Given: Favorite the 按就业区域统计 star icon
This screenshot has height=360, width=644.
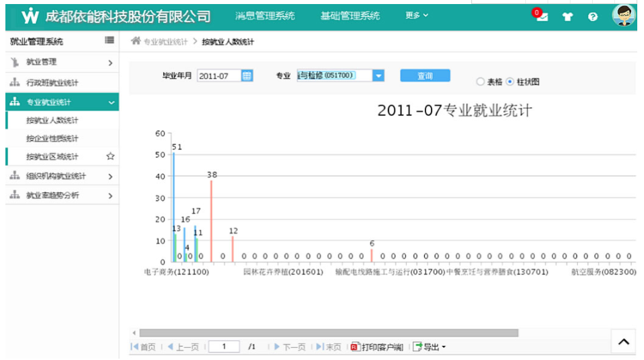Looking at the screenshot, I should point(110,156).
